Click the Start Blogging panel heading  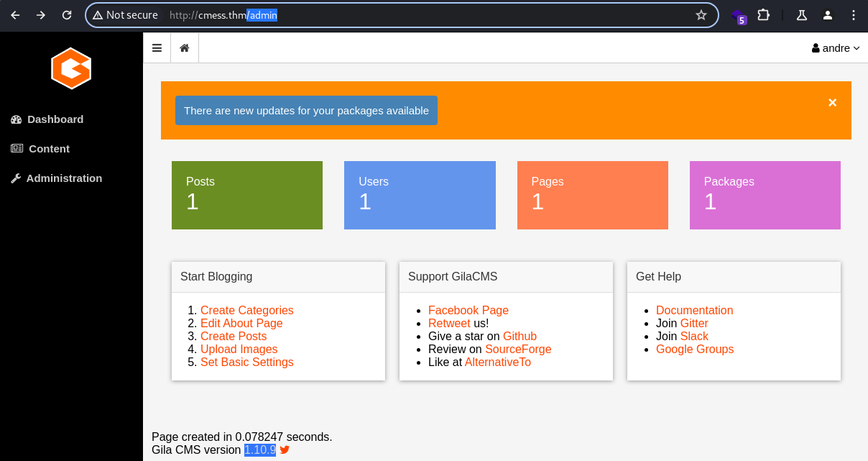pos(216,277)
